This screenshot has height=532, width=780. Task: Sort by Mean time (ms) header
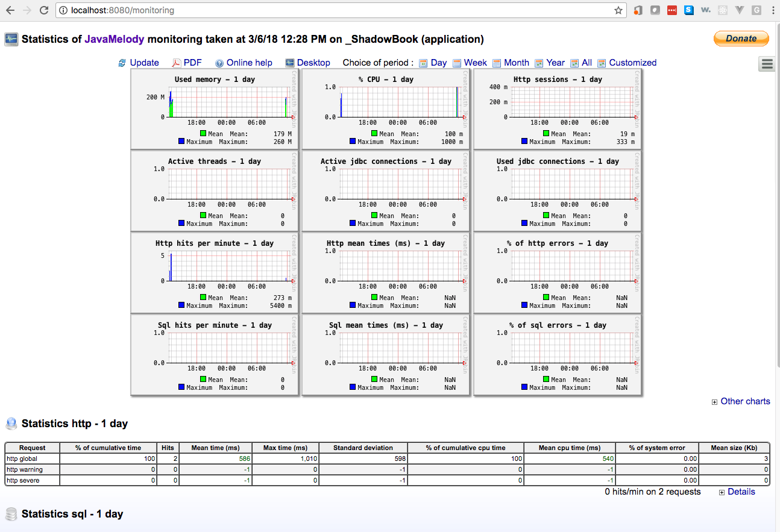coord(216,448)
